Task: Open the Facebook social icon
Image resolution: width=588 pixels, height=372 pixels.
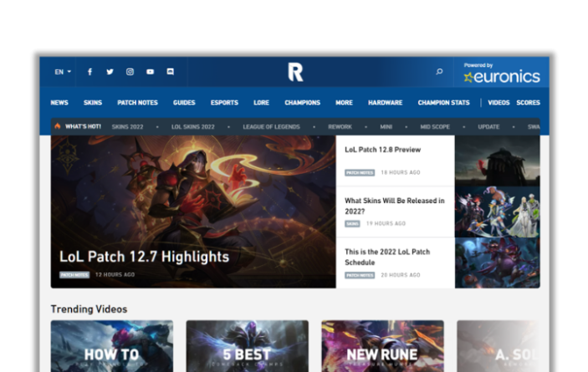Action: tap(89, 72)
